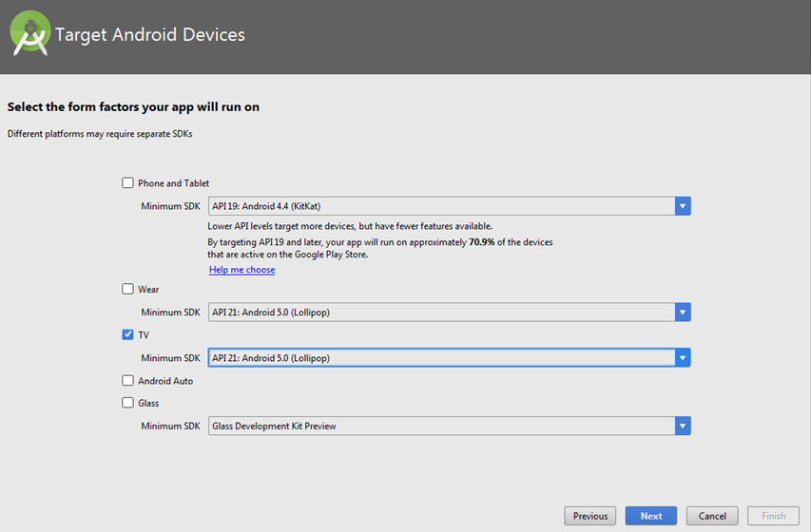
Task: Check the Wear form factor box
Action: tap(127, 290)
